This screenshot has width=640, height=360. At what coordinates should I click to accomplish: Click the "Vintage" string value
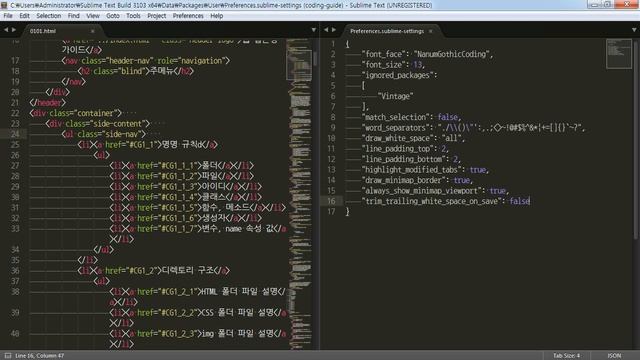pos(396,96)
